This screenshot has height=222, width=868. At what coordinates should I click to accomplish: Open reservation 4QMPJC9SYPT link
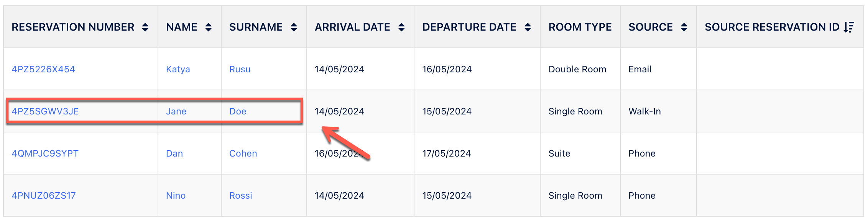click(45, 153)
